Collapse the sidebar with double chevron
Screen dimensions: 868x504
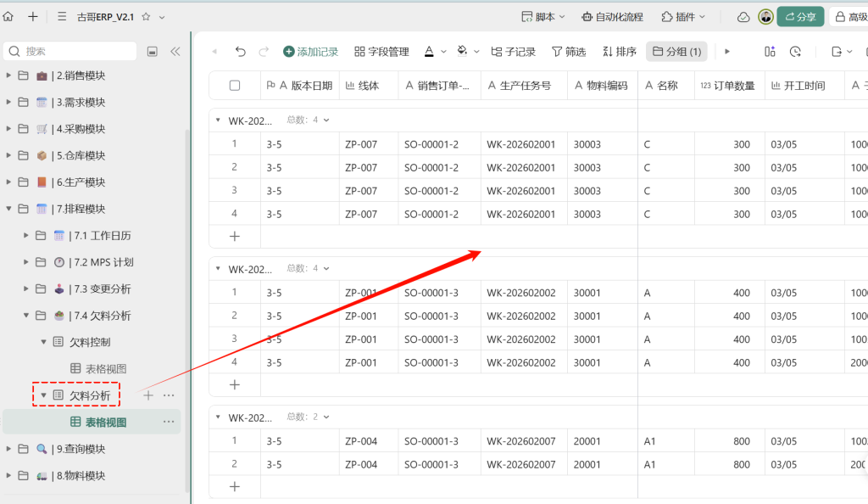[175, 52]
